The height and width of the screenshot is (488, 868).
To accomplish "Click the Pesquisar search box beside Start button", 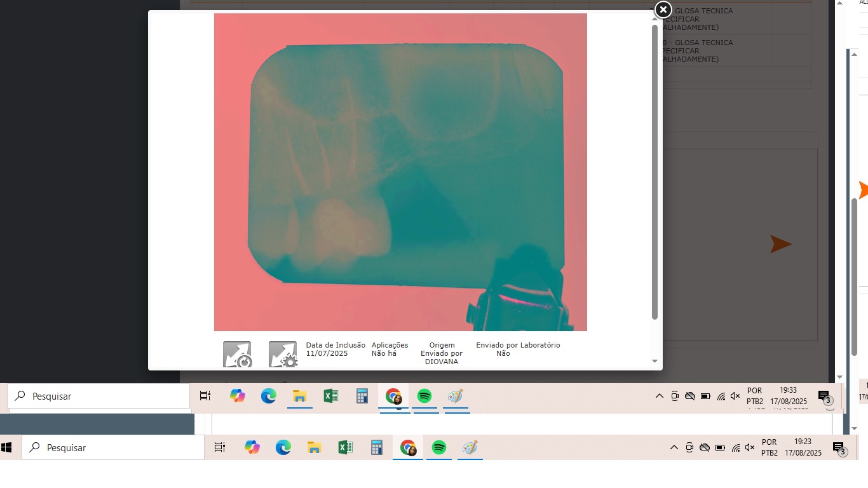I will coord(113,447).
